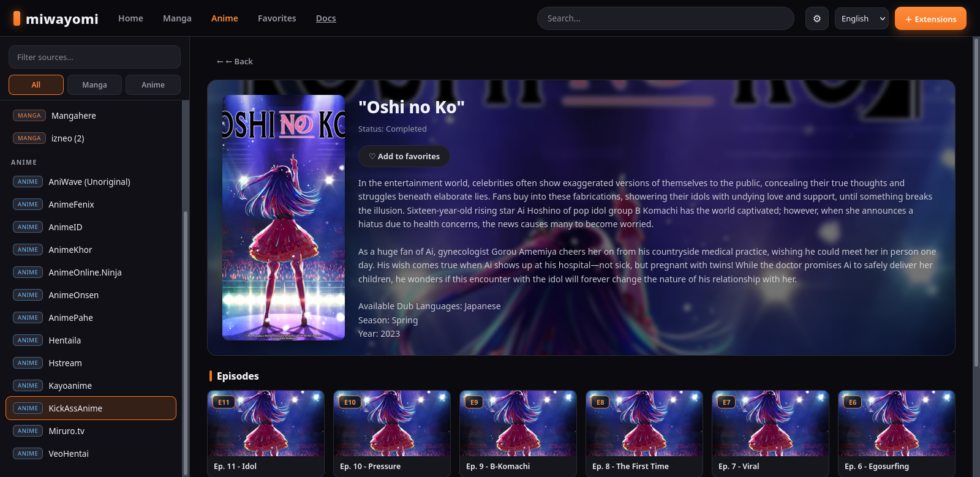Image resolution: width=980 pixels, height=477 pixels.
Task: Open episode thumbnail for Ep. 10 - Pressure
Action: [392, 424]
